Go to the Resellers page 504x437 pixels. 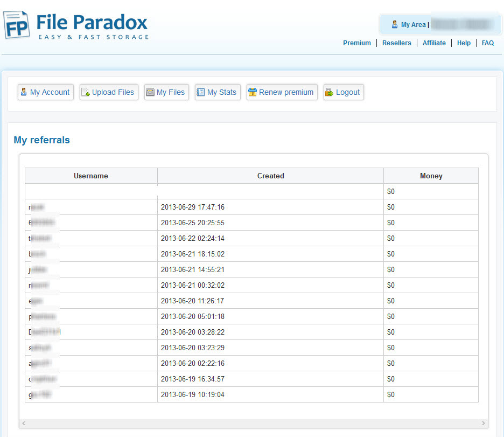[x=397, y=43]
